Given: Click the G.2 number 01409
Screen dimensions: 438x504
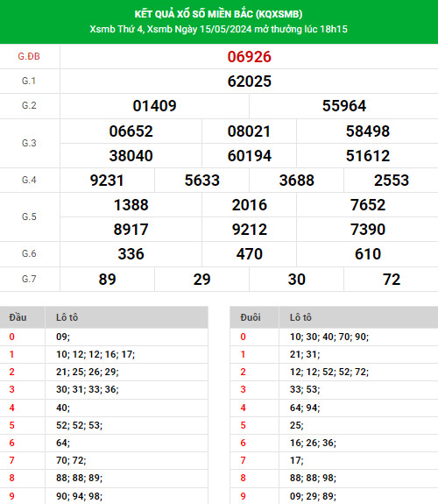Looking at the screenshot, I should click(154, 106).
